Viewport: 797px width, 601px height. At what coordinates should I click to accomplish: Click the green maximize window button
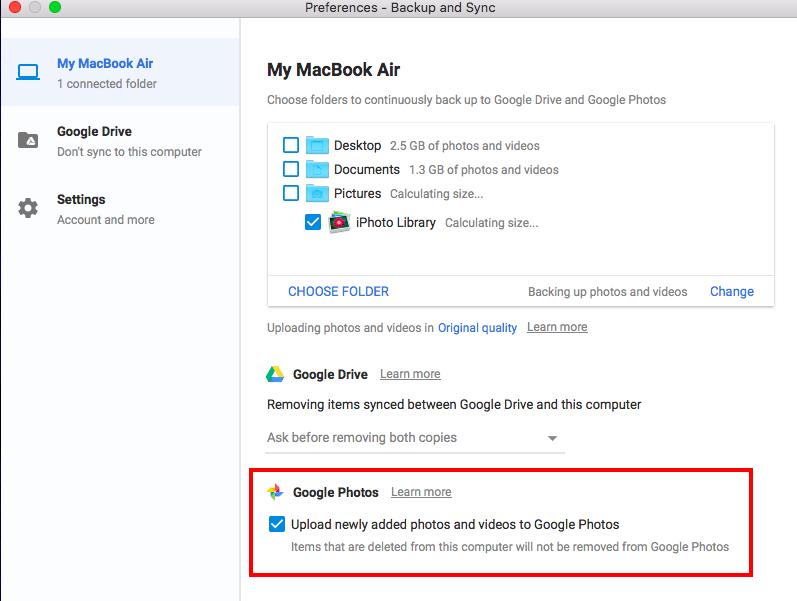tap(55, 7)
